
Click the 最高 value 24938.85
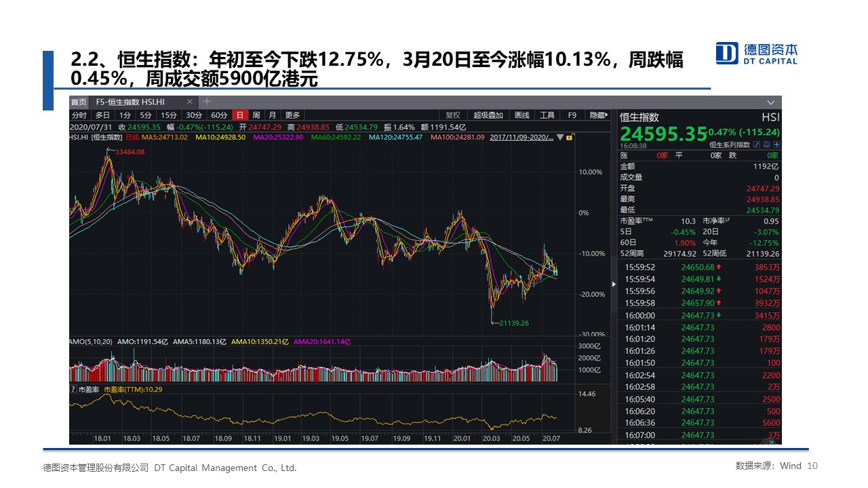(x=763, y=199)
